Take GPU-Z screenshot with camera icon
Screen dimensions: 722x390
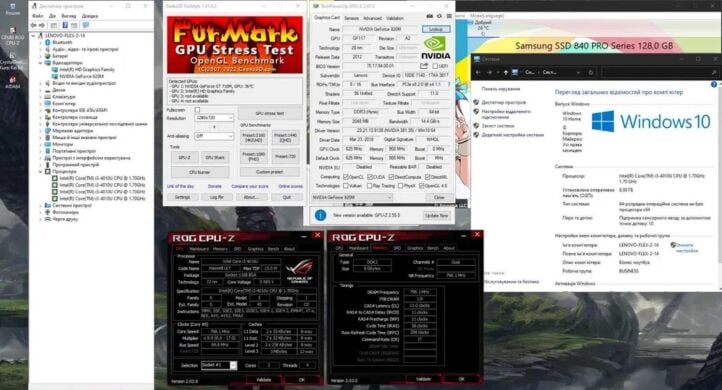[429, 16]
